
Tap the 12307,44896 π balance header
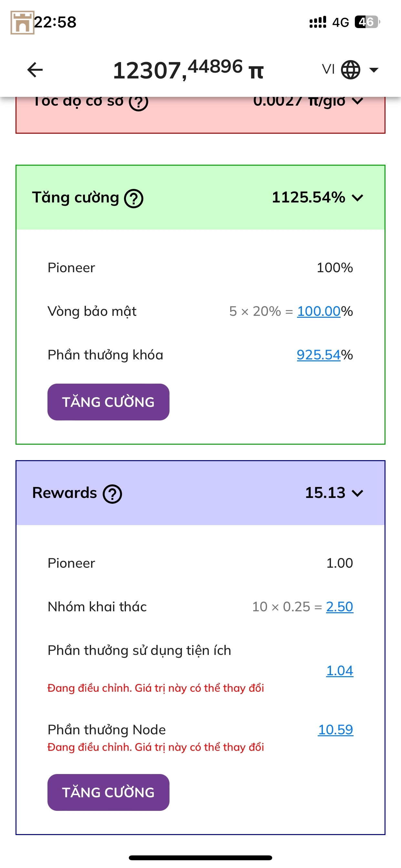pos(188,70)
